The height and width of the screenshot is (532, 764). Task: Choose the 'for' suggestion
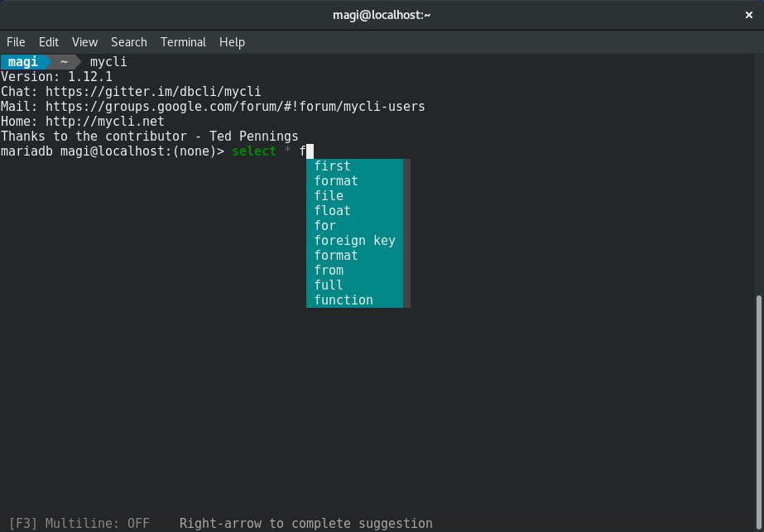355,226
